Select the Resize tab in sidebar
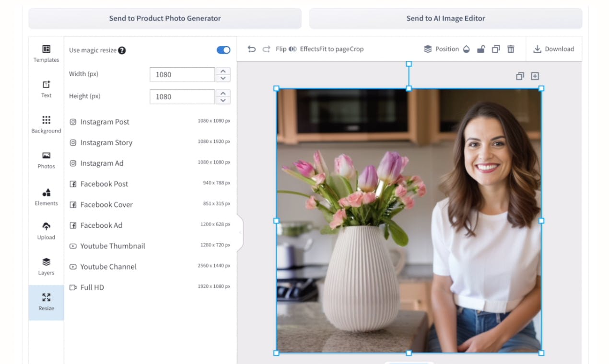Image resolution: width=609 pixels, height=364 pixels. 46,302
